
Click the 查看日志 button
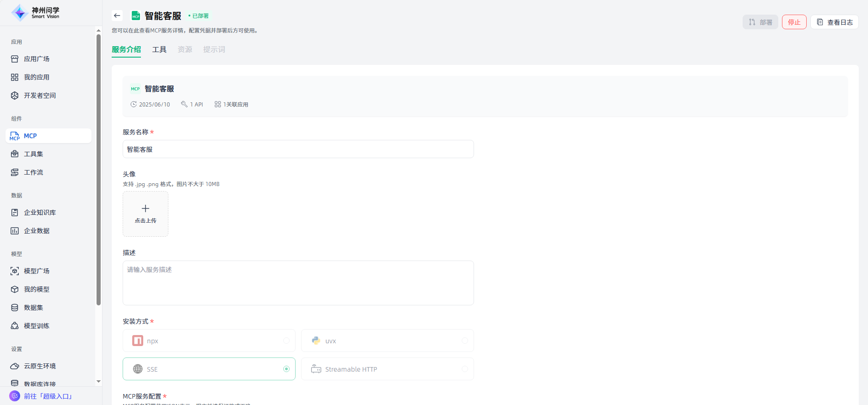(835, 22)
